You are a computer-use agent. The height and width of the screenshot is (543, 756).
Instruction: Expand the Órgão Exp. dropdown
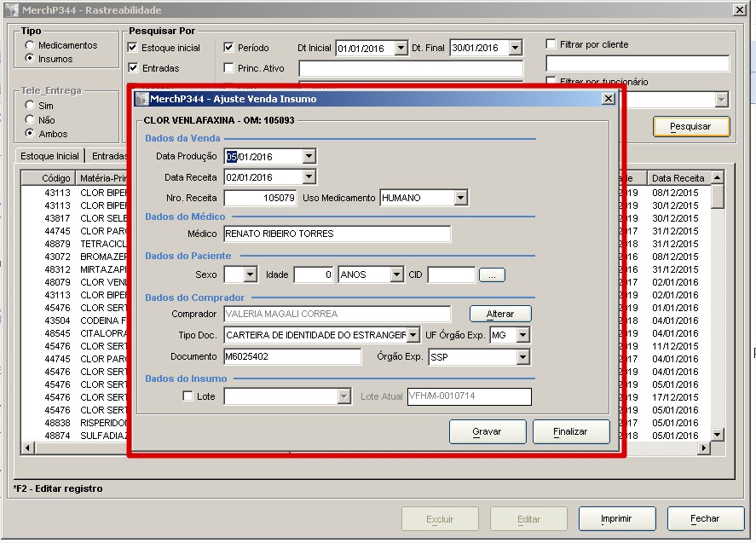(522, 357)
